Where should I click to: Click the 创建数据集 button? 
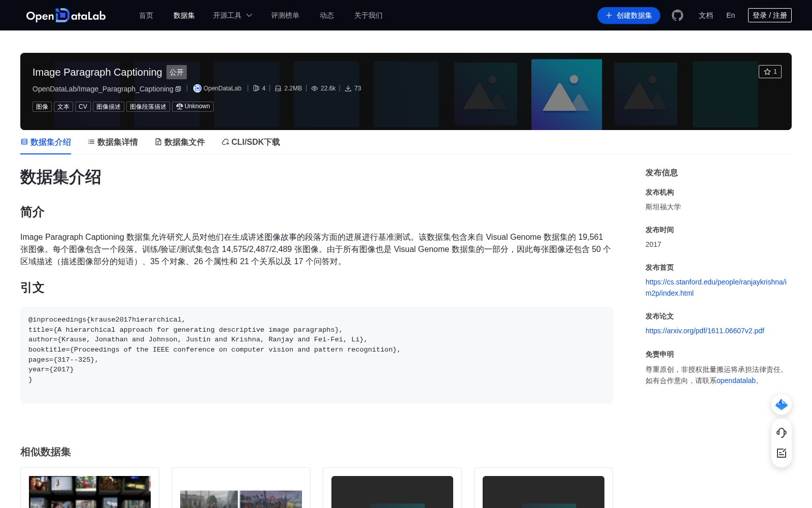(x=629, y=15)
